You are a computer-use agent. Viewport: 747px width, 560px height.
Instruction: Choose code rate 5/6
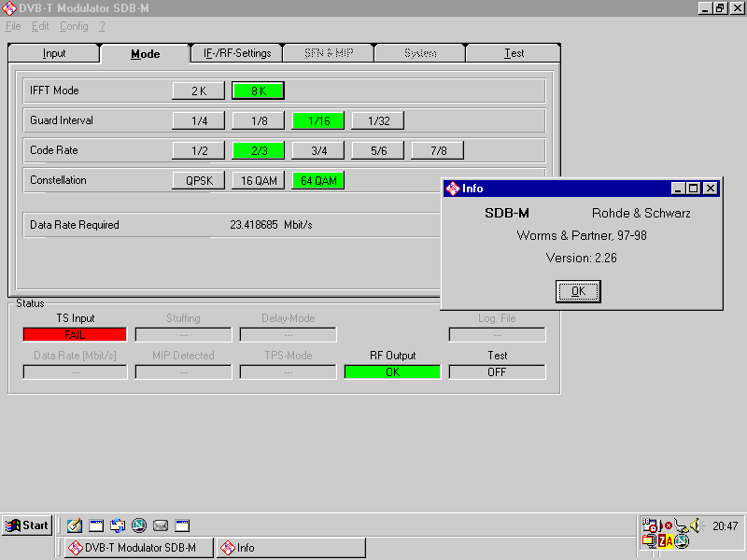pos(378,151)
